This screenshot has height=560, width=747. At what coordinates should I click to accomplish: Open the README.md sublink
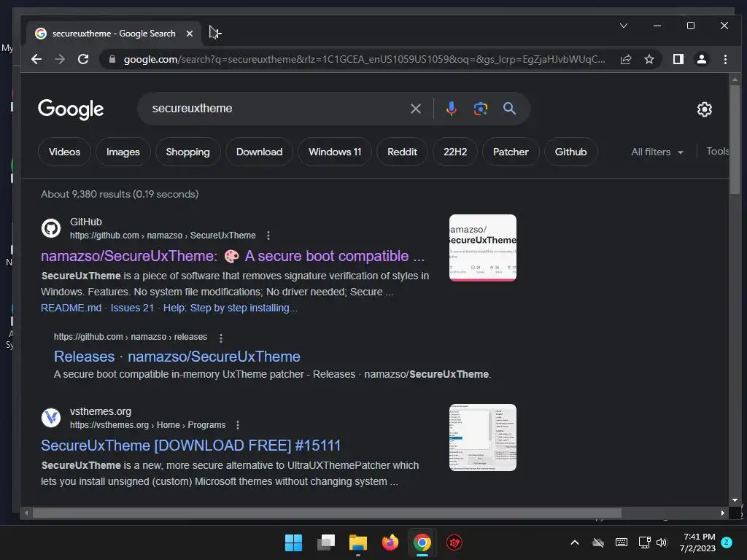(71, 308)
